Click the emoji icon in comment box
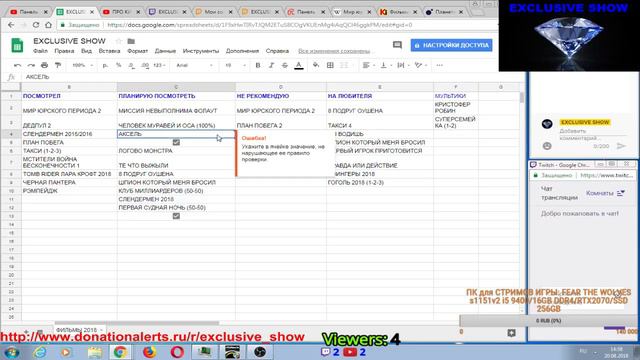The width and height of the screenshot is (640, 360). [547, 146]
